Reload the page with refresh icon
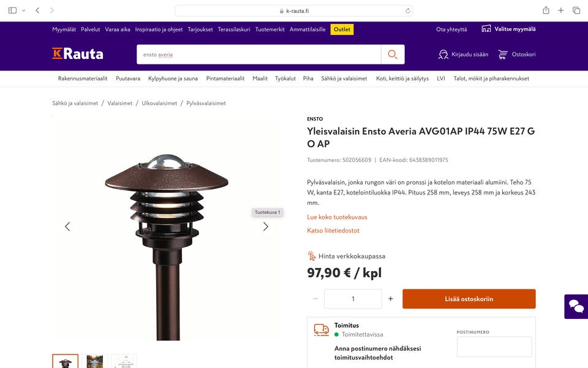Screen dimensions: 588x368 tap(408, 11)
